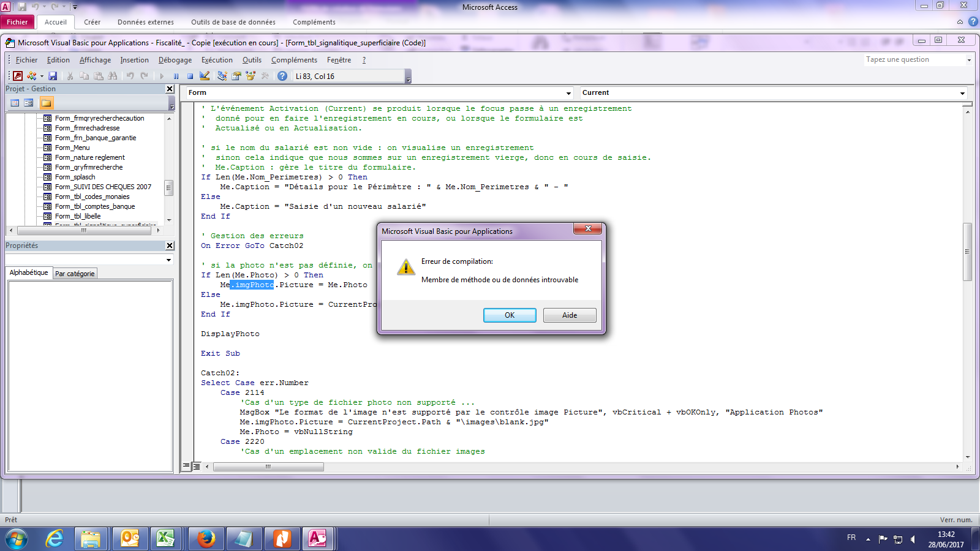This screenshot has width=980, height=551.
Task: Open Outils de base de données tab
Action: click(233, 22)
